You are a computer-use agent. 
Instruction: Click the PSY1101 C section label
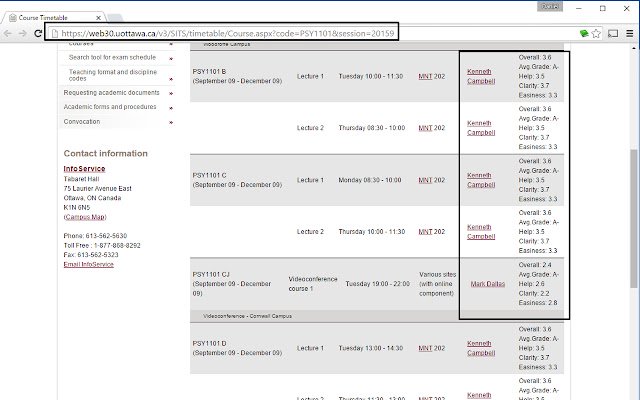[209, 175]
